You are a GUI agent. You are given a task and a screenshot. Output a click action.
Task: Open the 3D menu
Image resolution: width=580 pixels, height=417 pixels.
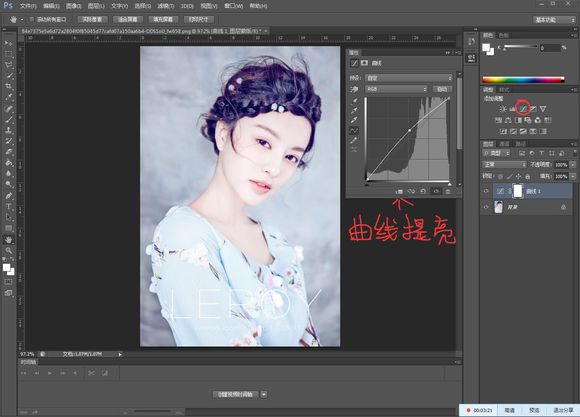[187, 6]
